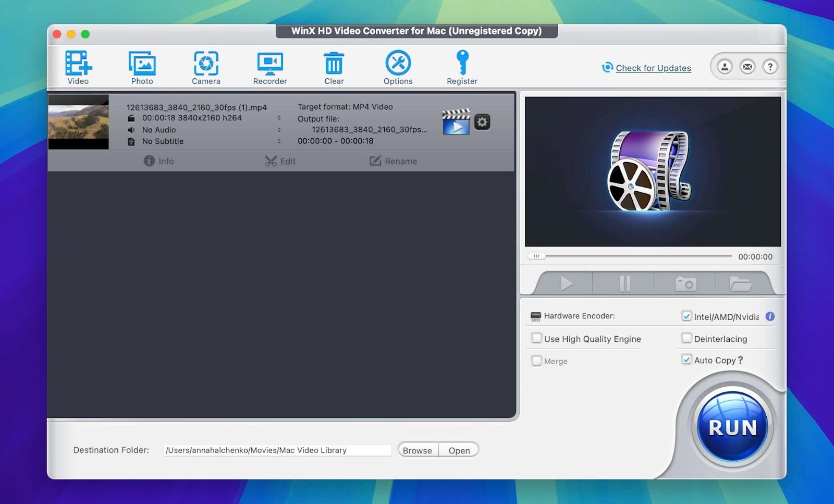Open the Edit tab for the video

pyautogui.click(x=280, y=161)
